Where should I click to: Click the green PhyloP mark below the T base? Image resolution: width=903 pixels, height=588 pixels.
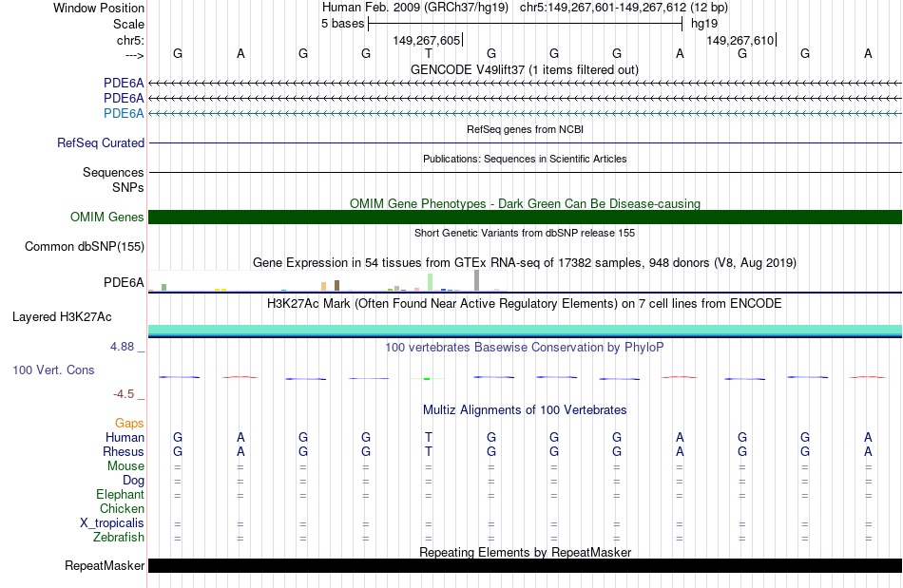pyautogui.click(x=427, y=379)
